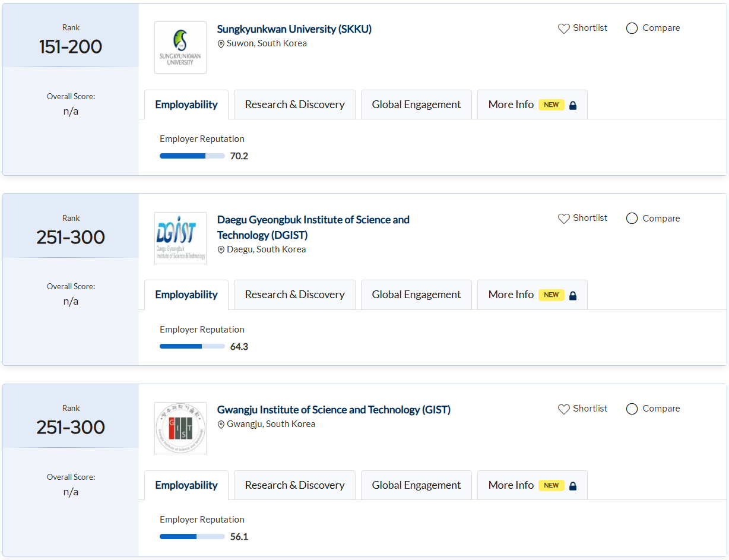Click the rank 151-200 text
The width and height of the screenshot is (729, 560).
(71, 47)
